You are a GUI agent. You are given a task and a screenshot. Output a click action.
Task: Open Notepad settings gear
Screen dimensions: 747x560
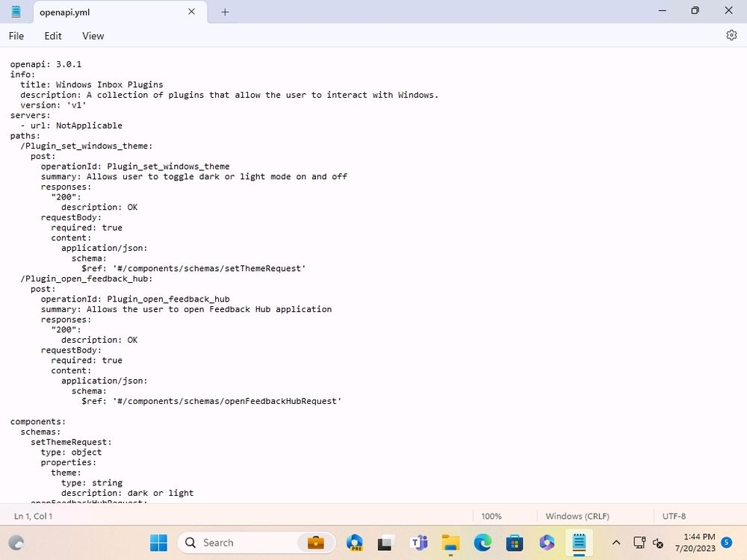coord(731,35)
